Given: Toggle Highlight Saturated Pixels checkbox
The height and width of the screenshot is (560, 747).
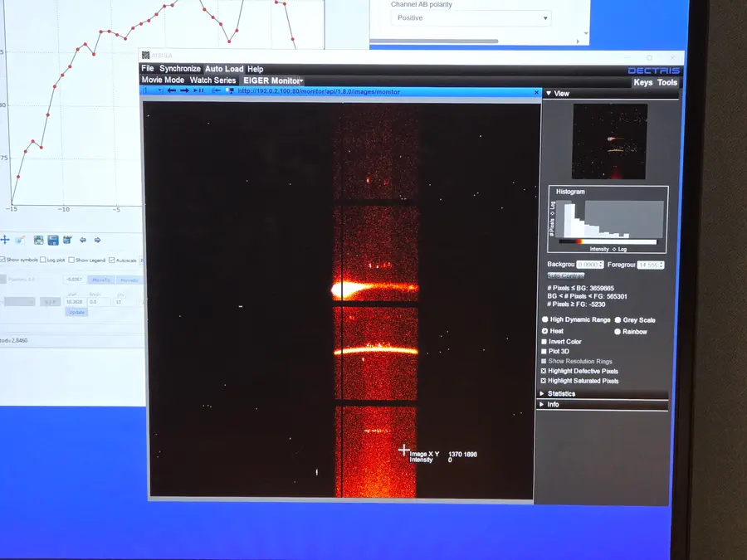Looking at the screenshot, I should (544, 381).
